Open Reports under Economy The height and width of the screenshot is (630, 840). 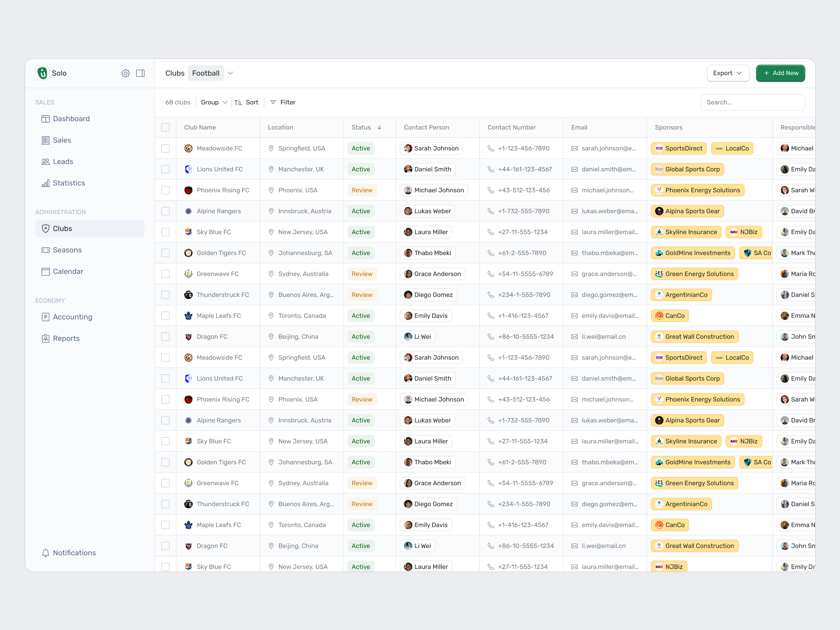coord(66,338)
